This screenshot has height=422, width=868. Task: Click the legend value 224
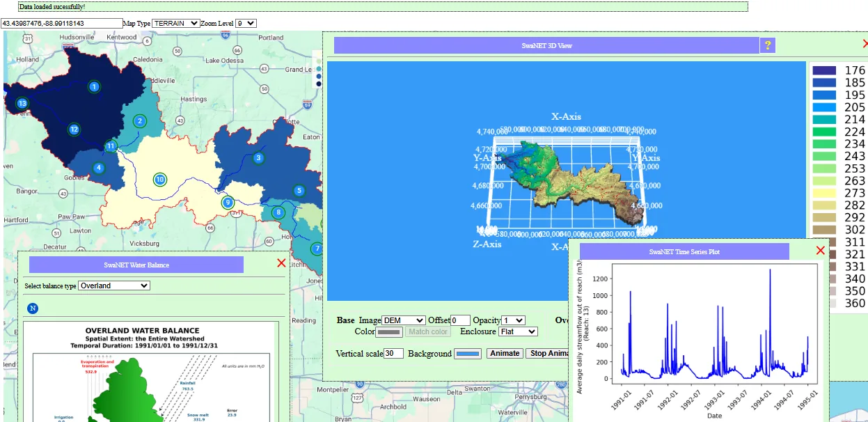tap(855, 132)
